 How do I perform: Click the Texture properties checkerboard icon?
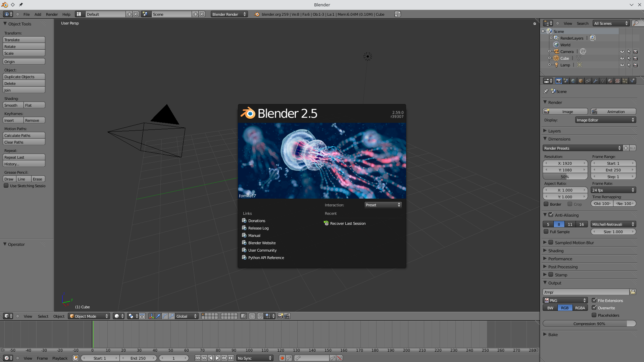coord(617,81)
